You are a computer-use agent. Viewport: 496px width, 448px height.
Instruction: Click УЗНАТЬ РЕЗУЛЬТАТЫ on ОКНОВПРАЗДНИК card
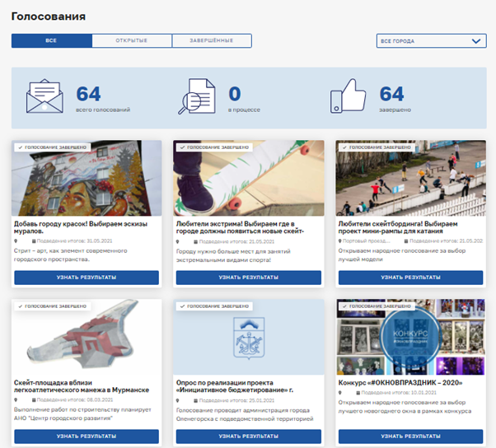[410, 436]
